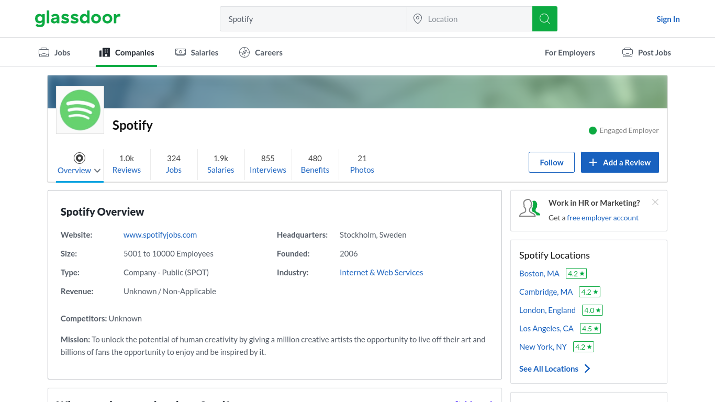The height and width of the screenshot is (402, 715).
Task: Switch to the 855 Interviews tab
Action: (268, 164)
